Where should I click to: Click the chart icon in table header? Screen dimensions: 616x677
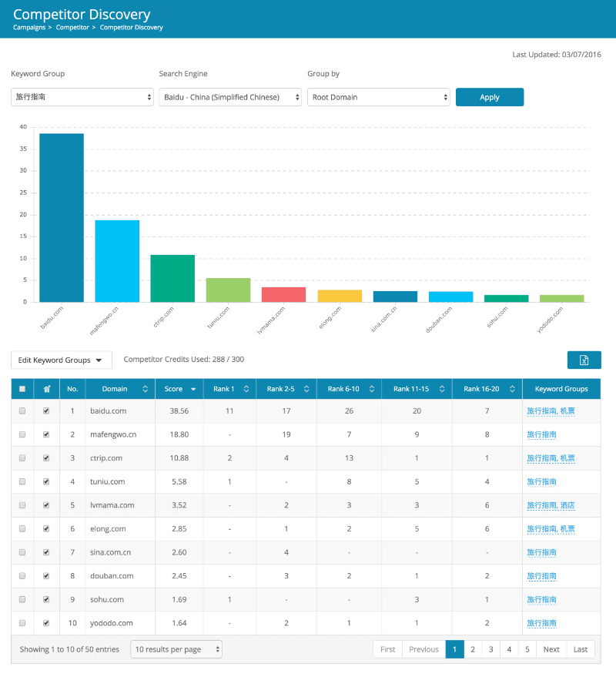46,389
